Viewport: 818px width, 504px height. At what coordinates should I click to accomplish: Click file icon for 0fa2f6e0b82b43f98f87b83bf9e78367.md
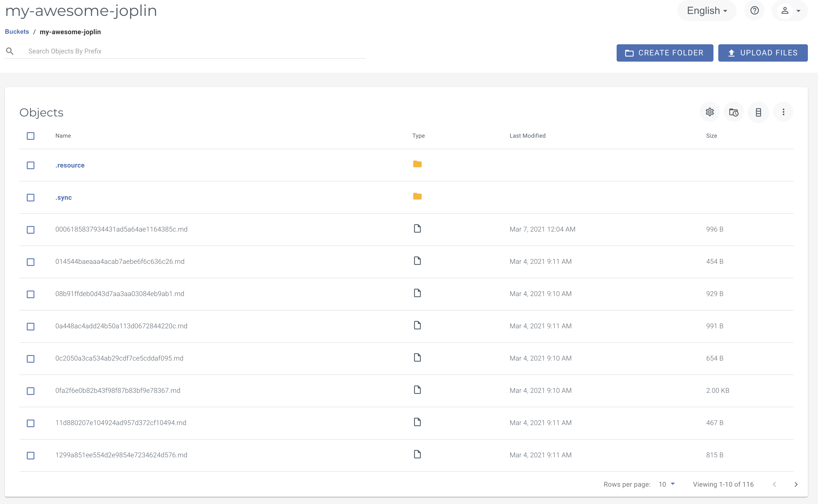pos(417,390)
